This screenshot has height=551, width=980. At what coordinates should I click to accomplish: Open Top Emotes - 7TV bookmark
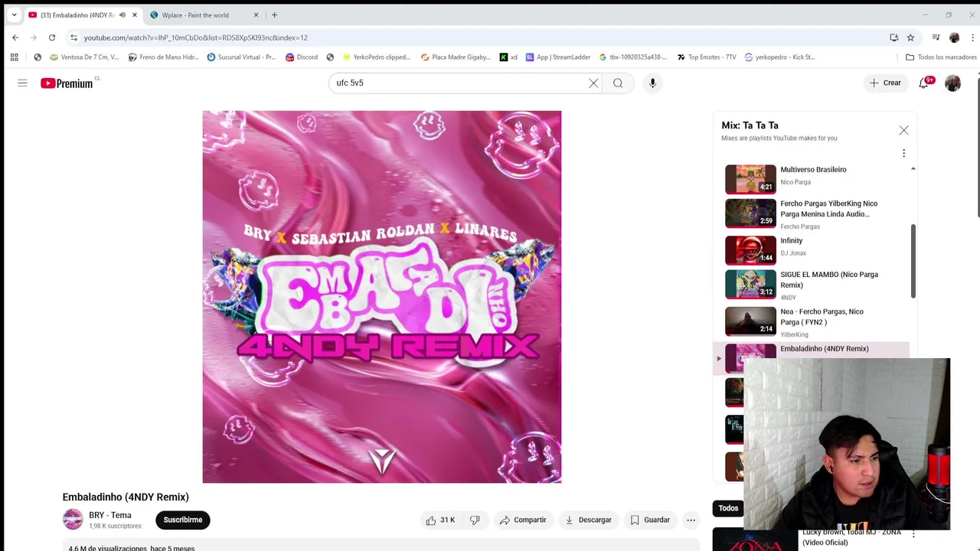[707, 57]
